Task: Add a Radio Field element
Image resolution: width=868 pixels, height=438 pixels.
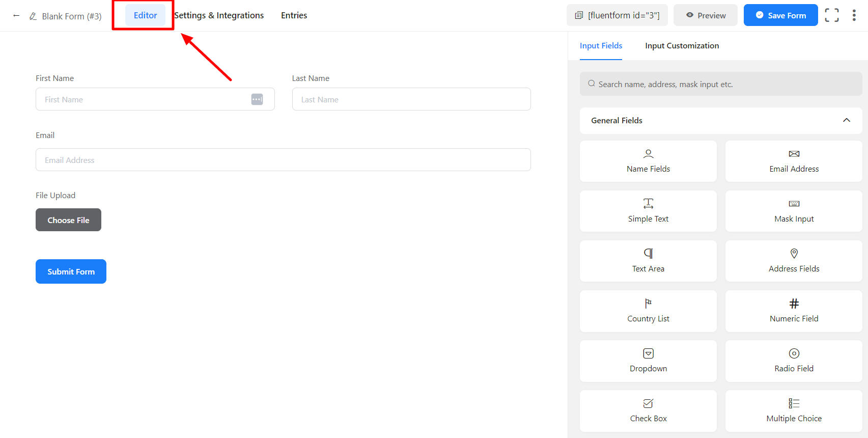Action: [x=793, y=361]
